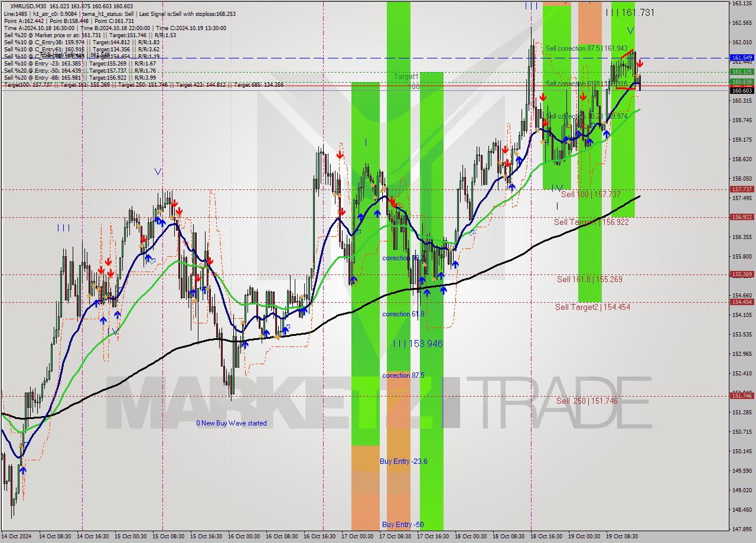The image size is (756, 543).
Task: Click the '17 Oct 08:30' time axis label
Action: (395, 537)
